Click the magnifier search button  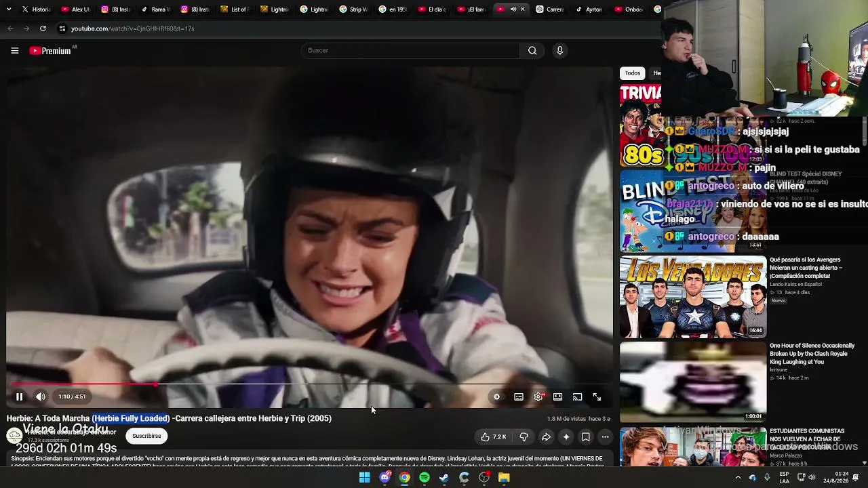pos(532,51)
